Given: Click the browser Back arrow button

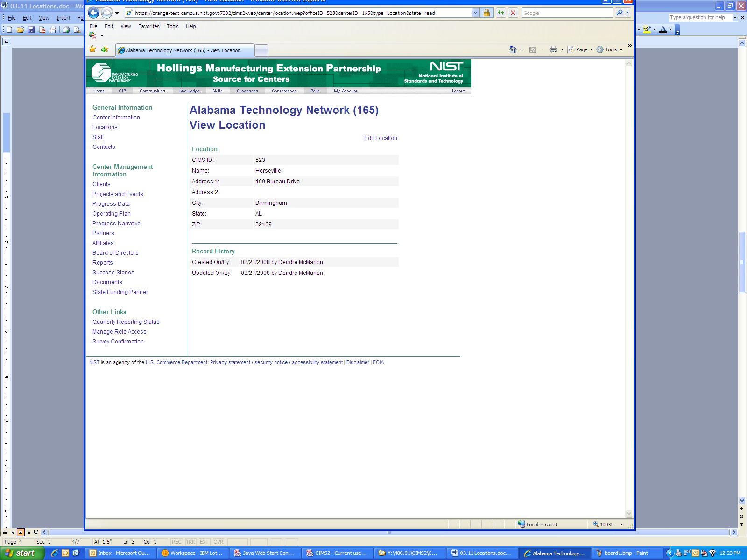Looking at the screenshot, I should point(93,13).
